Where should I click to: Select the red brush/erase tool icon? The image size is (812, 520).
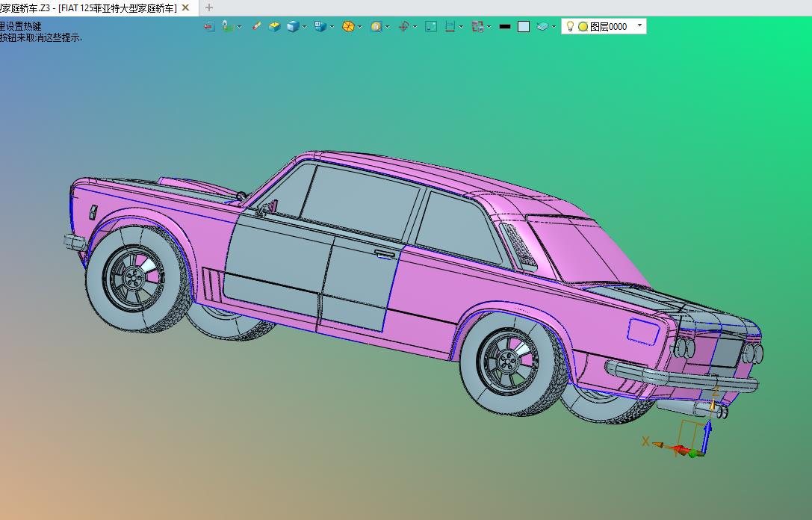coord(256,26)
